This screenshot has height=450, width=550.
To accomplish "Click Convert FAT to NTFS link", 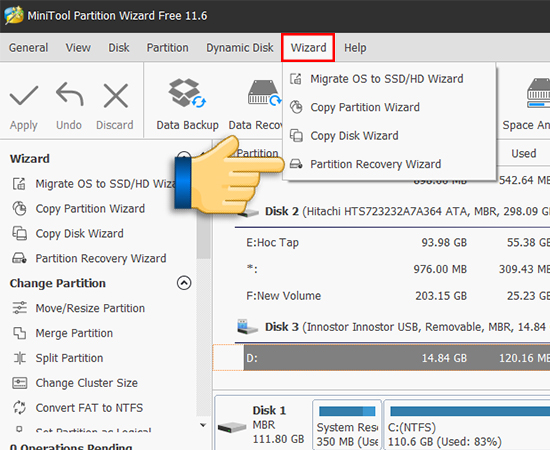I will [89, 408].
